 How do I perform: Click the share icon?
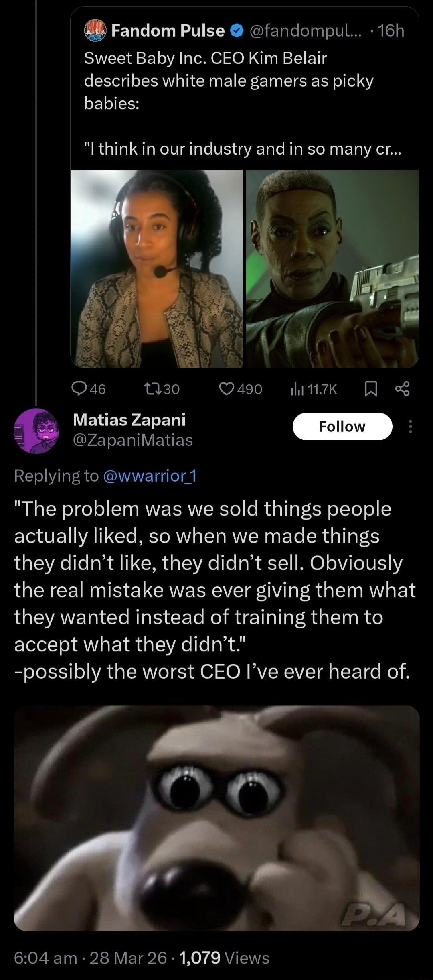click(x=402, y=389)
